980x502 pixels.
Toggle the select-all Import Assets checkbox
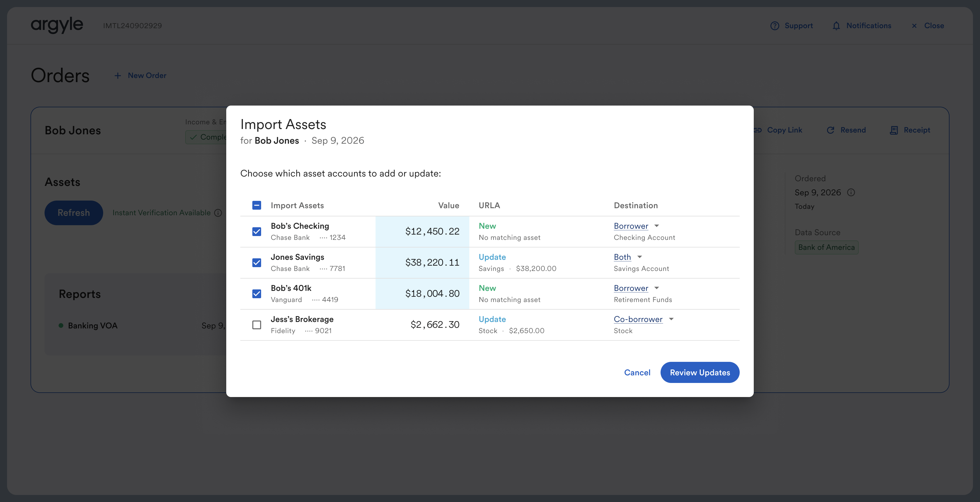pyautogui.click(x=257, y=206)
